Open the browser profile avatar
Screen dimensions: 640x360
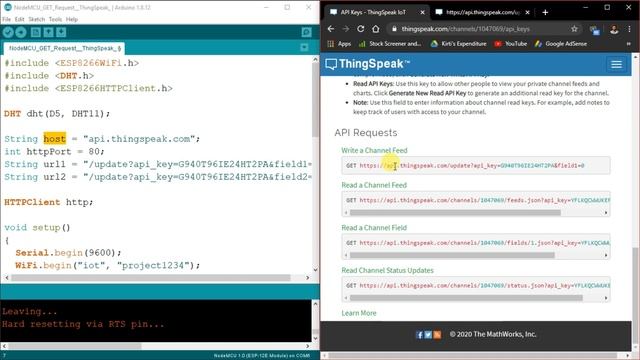(x=614, y=29)
